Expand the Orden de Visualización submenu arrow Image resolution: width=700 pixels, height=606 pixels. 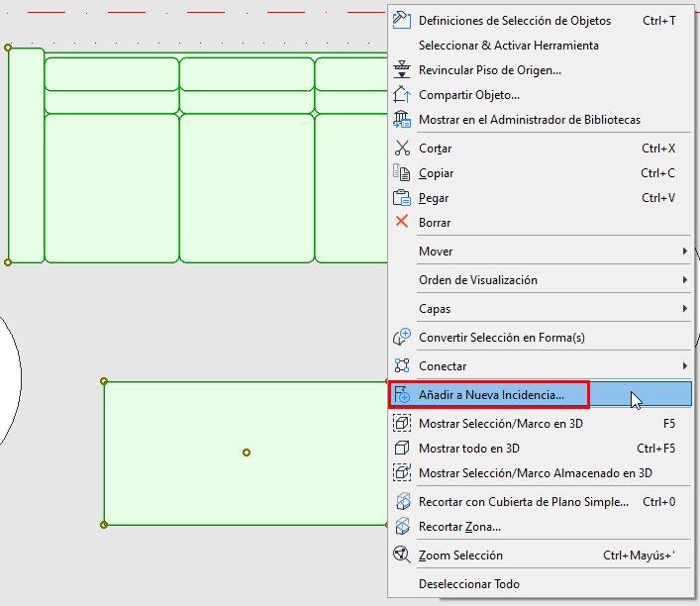point(685,280)
